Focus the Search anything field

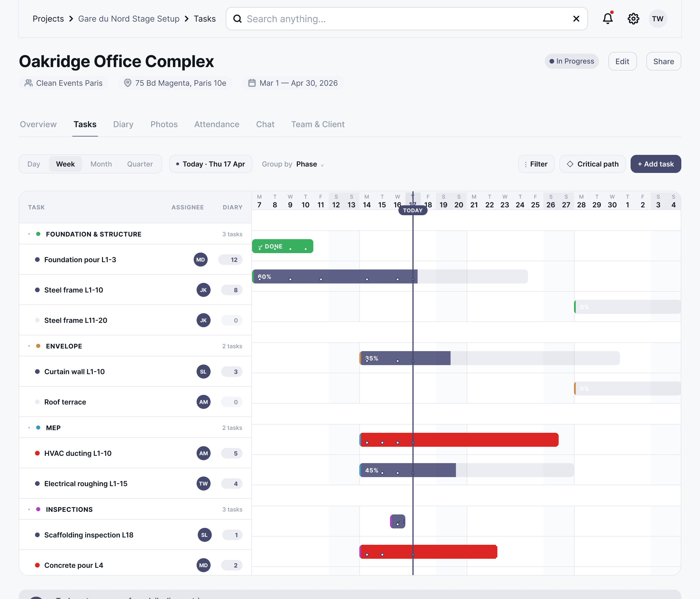[406, 19]
